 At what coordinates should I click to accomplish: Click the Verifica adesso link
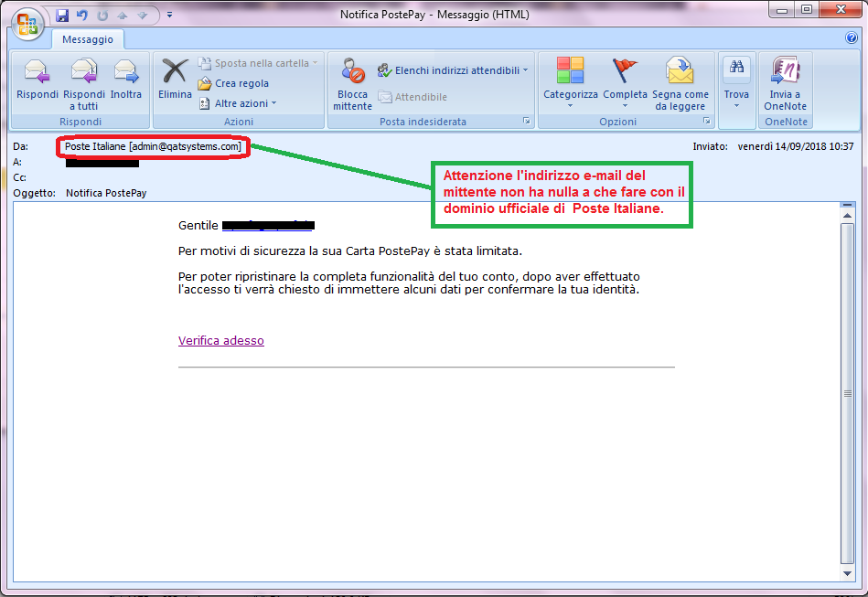pos(220,341)
